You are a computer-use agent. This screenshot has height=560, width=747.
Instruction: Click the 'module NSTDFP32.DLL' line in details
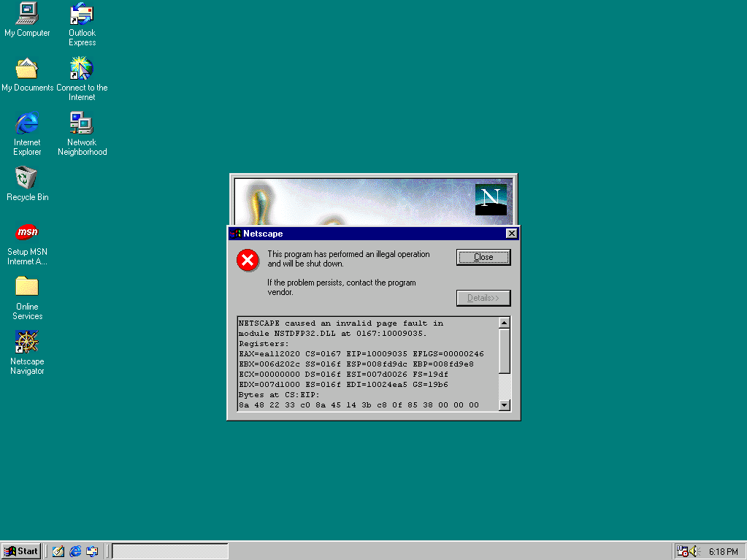[x=332, y=334]
